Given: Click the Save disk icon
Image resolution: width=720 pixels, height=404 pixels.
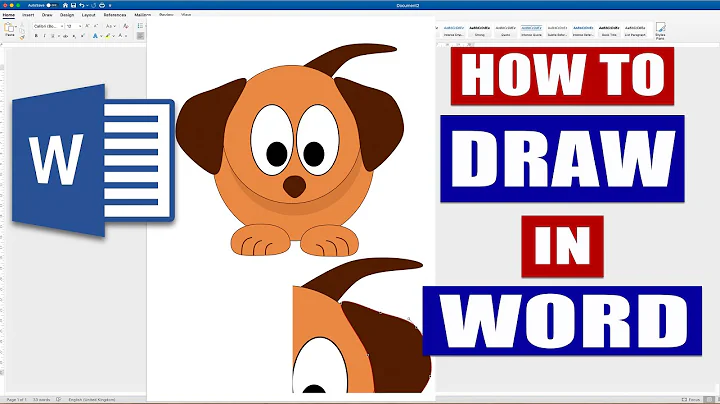Looking at the screenshot, I should [73, 5].
